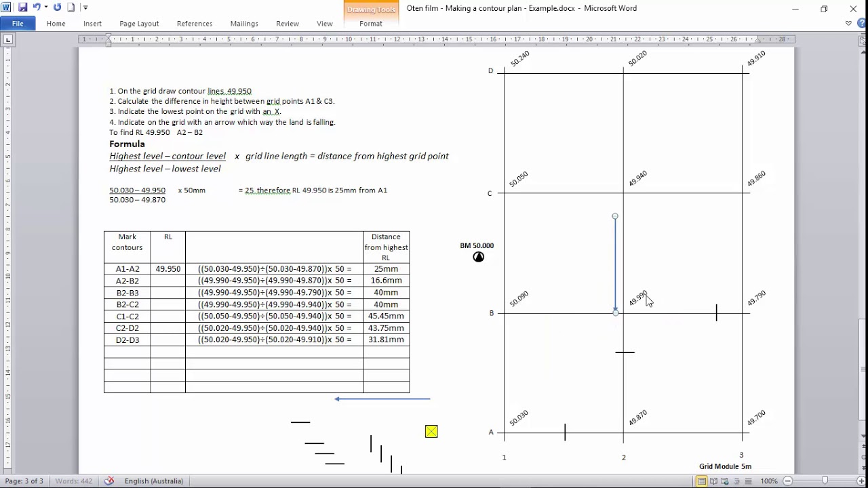Click table cell '25mm'
The image size is (868, 488).
pyautogui.click(x=386, y=269)
